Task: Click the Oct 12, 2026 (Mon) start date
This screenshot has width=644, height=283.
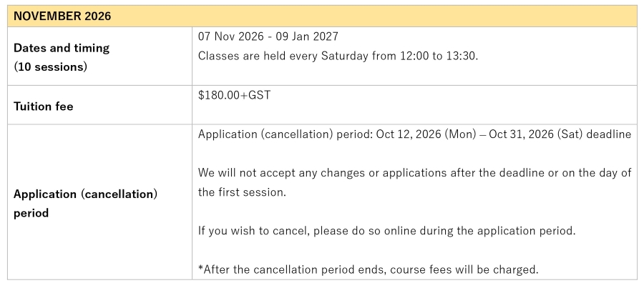Action: 426,134
